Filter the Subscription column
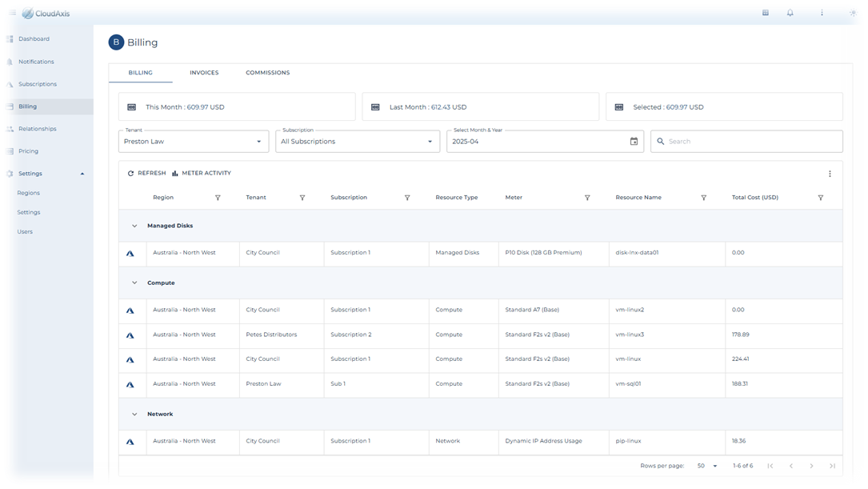The height and width of the screenshot is (489, 868). coord(407,198)
